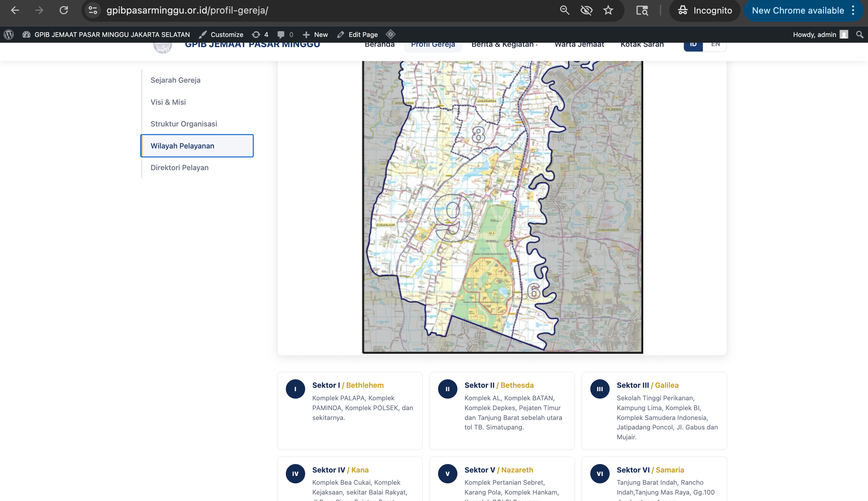Click the browser forward arrow

pyautogui.click(x=39, y=10)
